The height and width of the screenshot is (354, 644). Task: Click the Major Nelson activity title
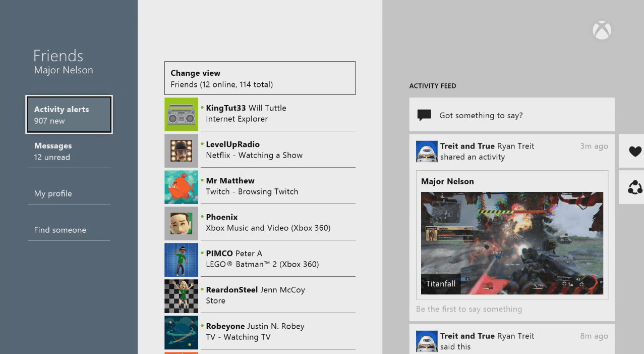(447, 181)
